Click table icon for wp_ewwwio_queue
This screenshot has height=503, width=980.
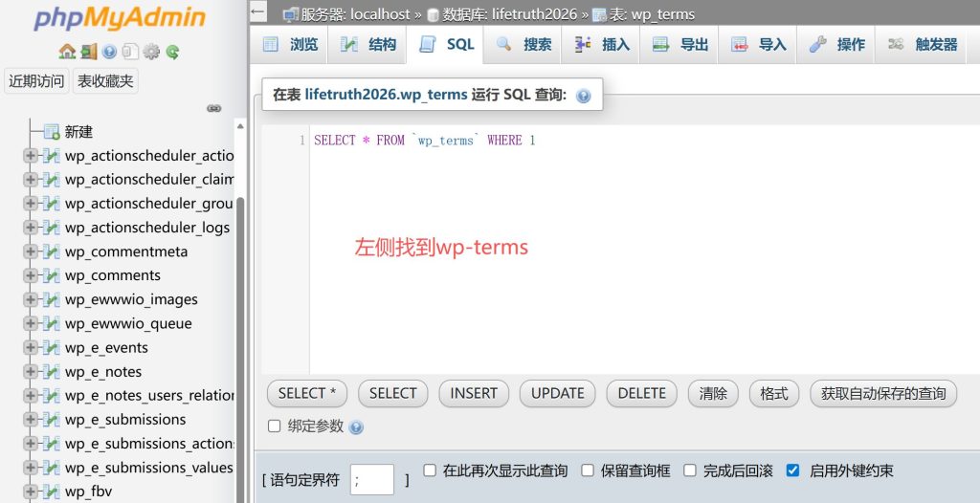52,323
